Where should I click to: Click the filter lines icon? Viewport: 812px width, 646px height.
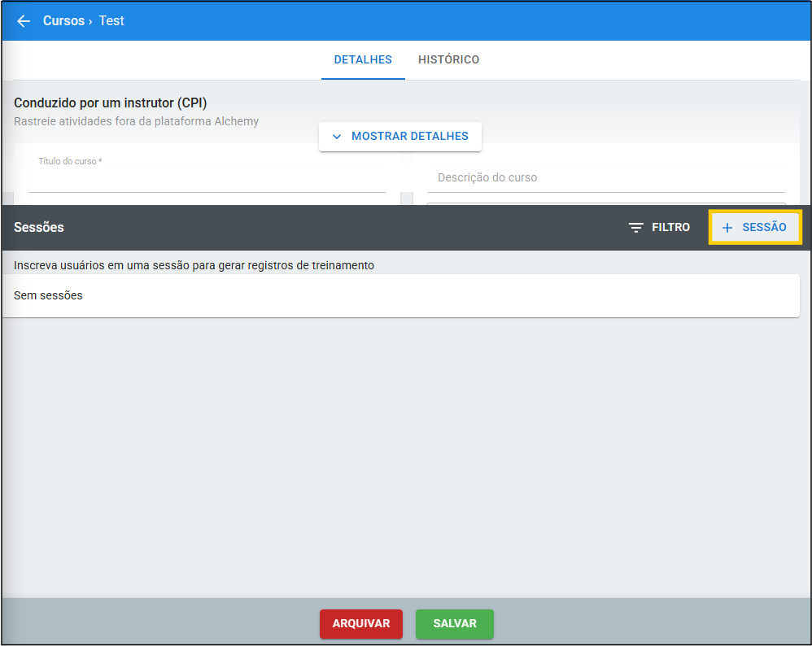[x=636, y=228]
